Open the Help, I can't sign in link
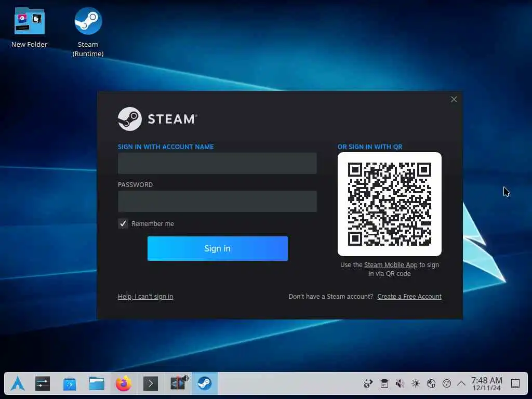 coord(145,297)
